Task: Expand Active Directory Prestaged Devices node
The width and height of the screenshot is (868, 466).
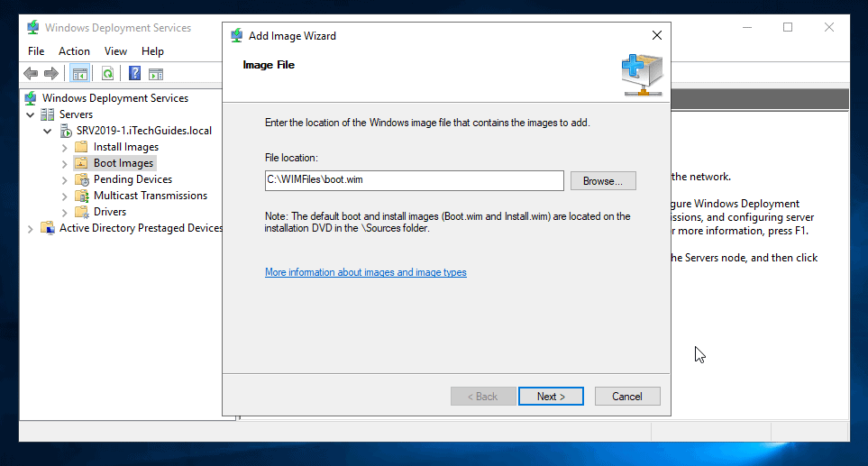Action: tap(31, 228)
